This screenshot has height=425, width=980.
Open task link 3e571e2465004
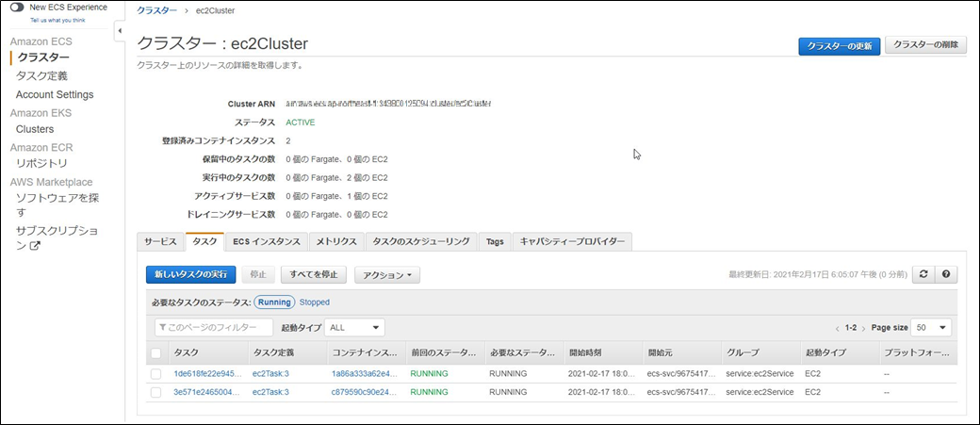(207, 393)
